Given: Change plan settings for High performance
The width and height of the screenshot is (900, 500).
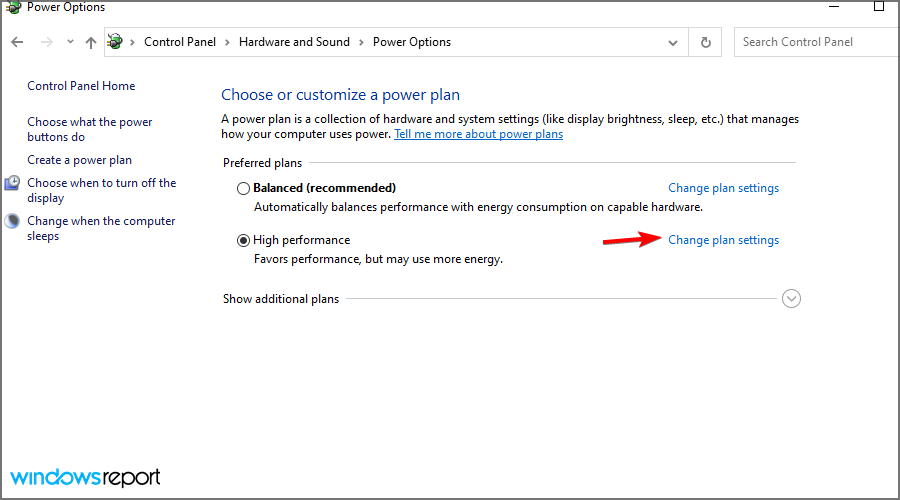Looking at the screenshot, I should click(723, 240).
